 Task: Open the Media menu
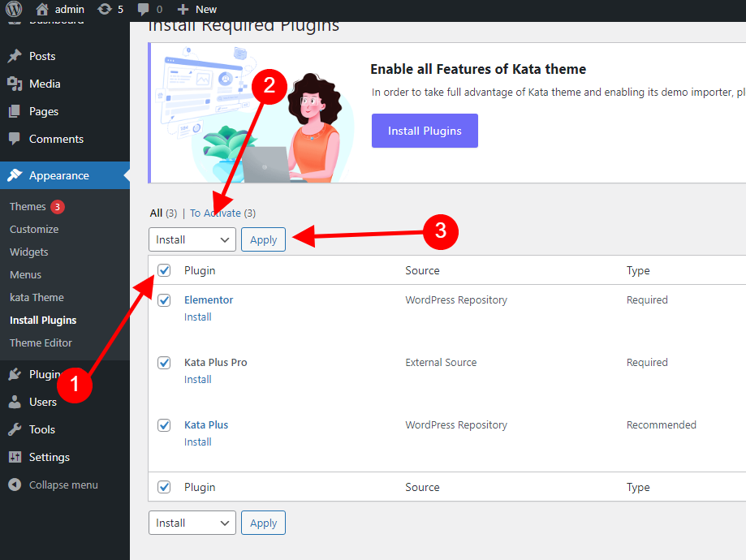[x=45, y=84]
